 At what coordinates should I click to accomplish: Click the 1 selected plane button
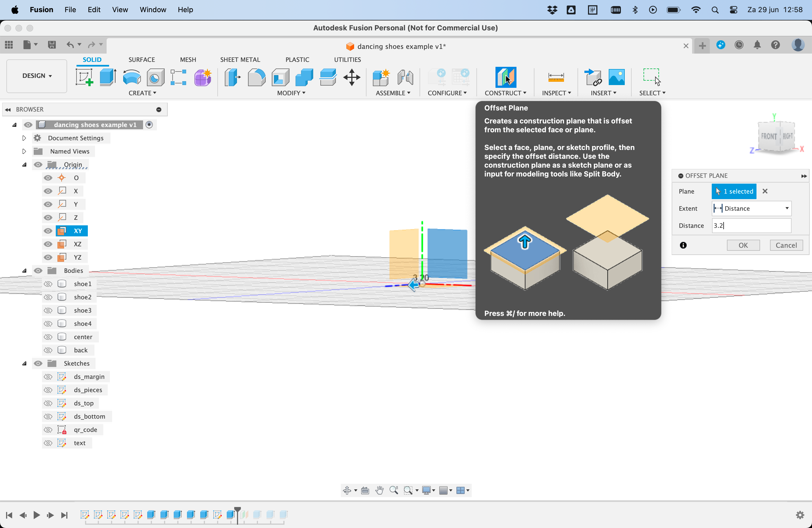point(734,191)
